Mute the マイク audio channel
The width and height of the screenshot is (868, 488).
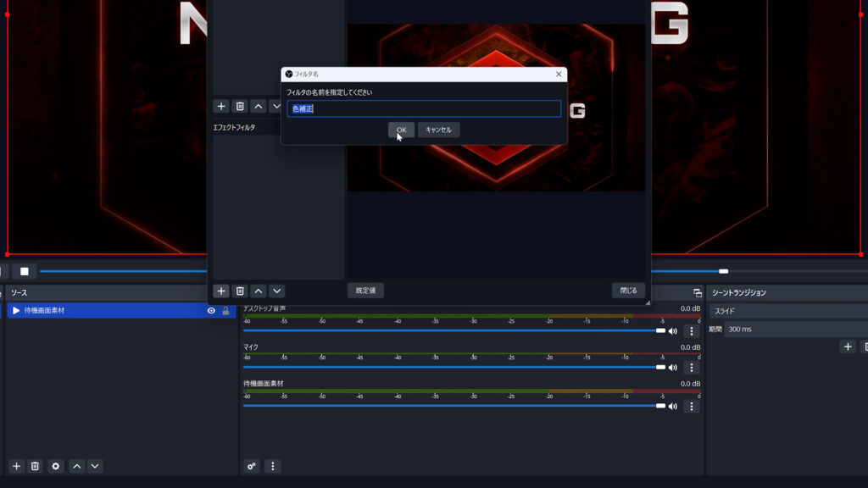coord(673,368)
